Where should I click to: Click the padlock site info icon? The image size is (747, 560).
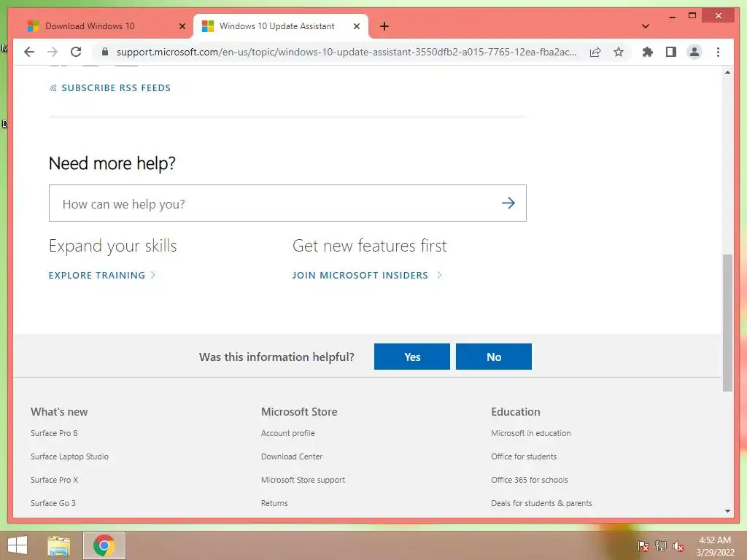click(x=105, y=52)
